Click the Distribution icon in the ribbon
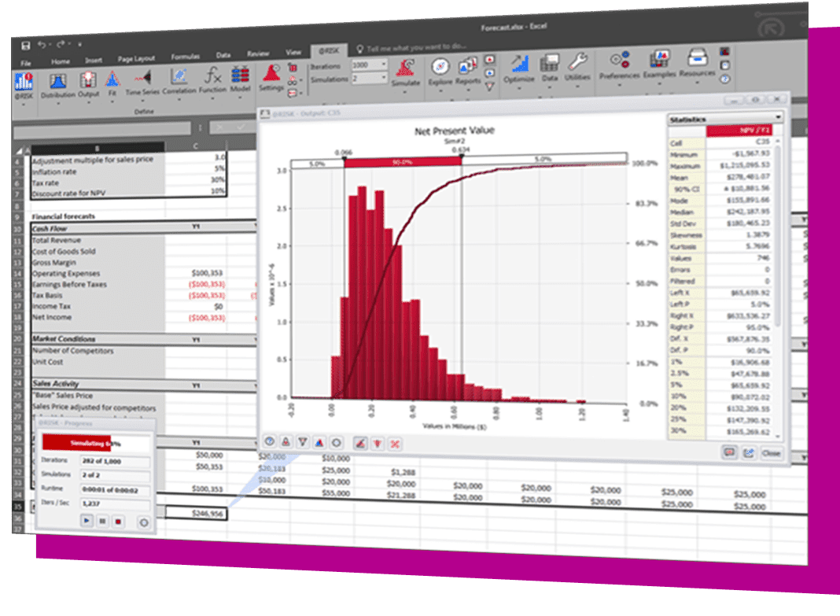840x616 pixels. 57,84
